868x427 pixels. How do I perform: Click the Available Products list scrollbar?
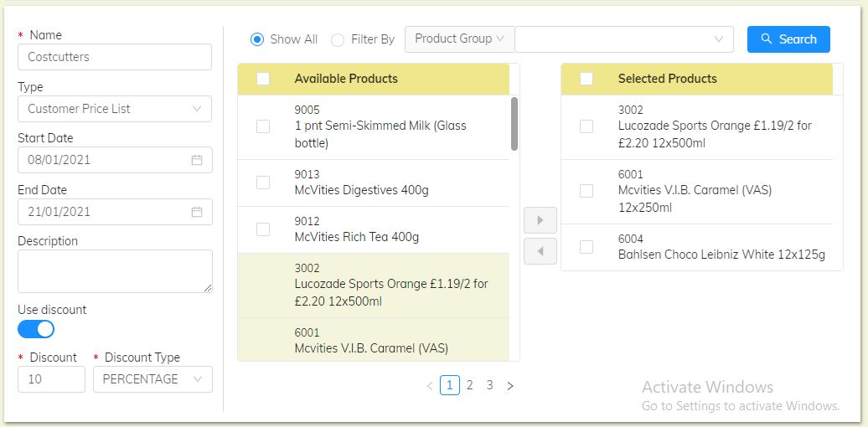pyautogui.click(x=514, y=124)
